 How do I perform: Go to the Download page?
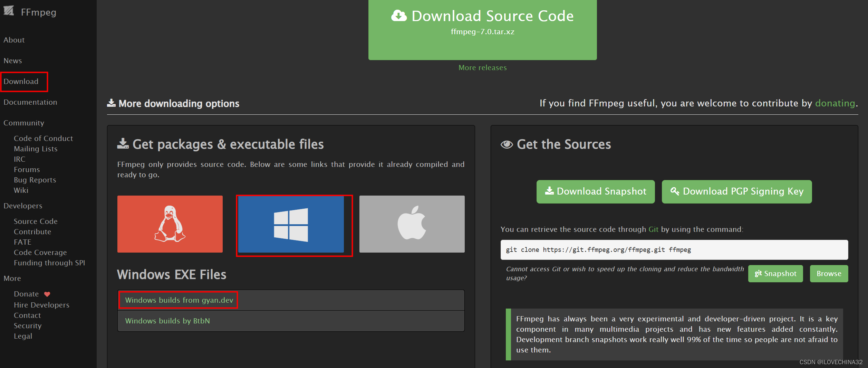pos(21,82)
